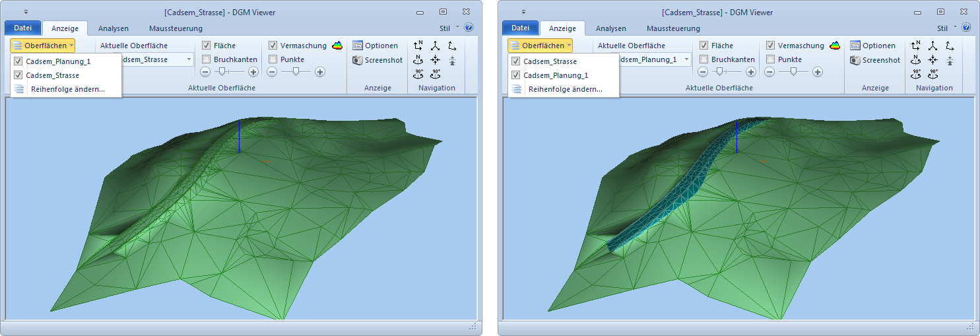Click the isometric three-axis icon in right window
This screenshot has height=336, width=980.
[932, 46]
